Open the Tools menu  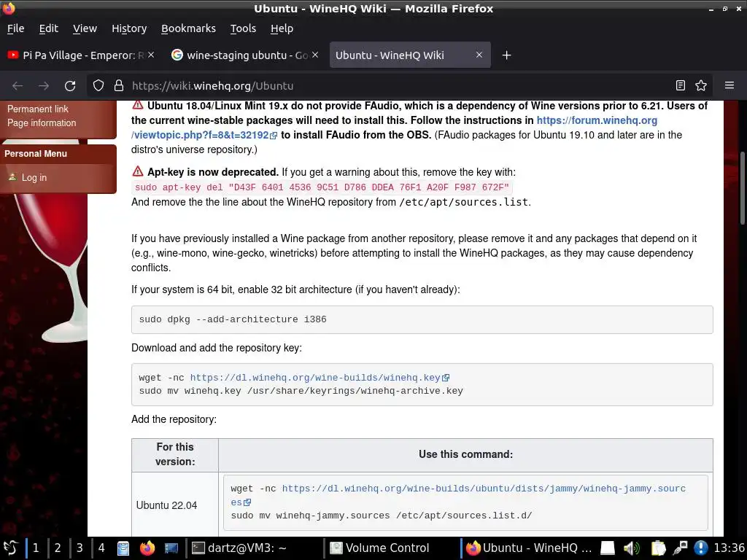tap(243, 28)
